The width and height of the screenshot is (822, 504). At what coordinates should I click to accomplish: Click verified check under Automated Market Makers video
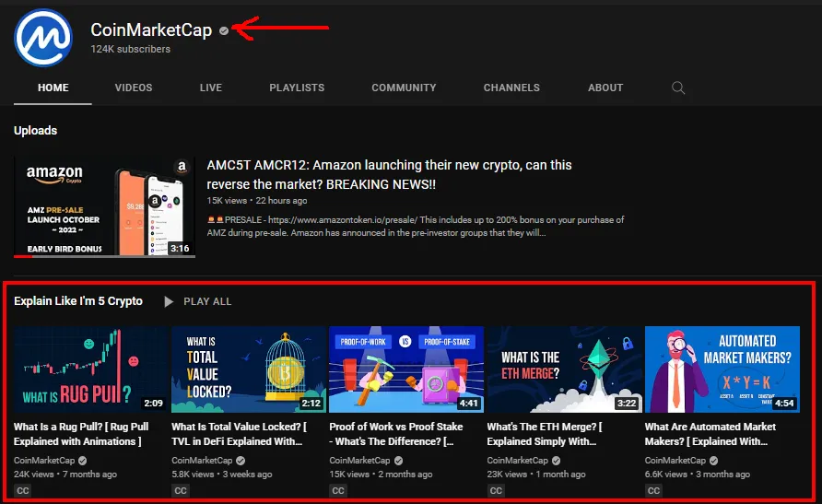(x=714, y=461)
